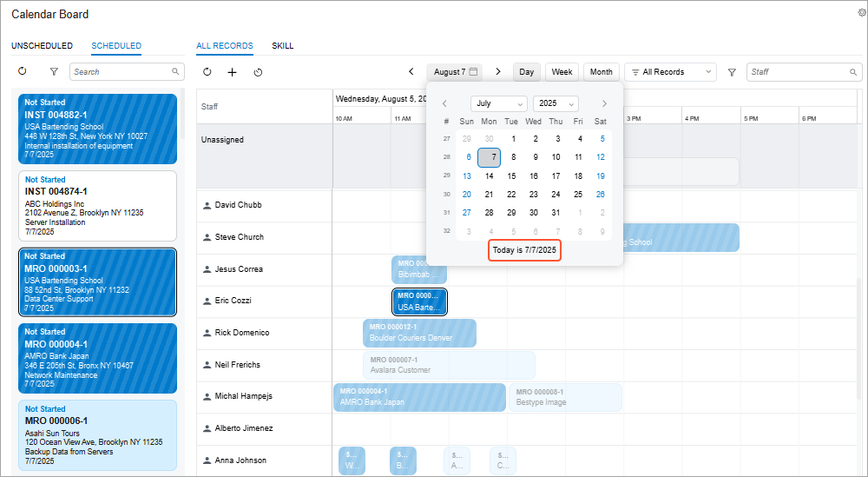Click the Unassigned row label
Screen dimensions: 868x477
222,140
